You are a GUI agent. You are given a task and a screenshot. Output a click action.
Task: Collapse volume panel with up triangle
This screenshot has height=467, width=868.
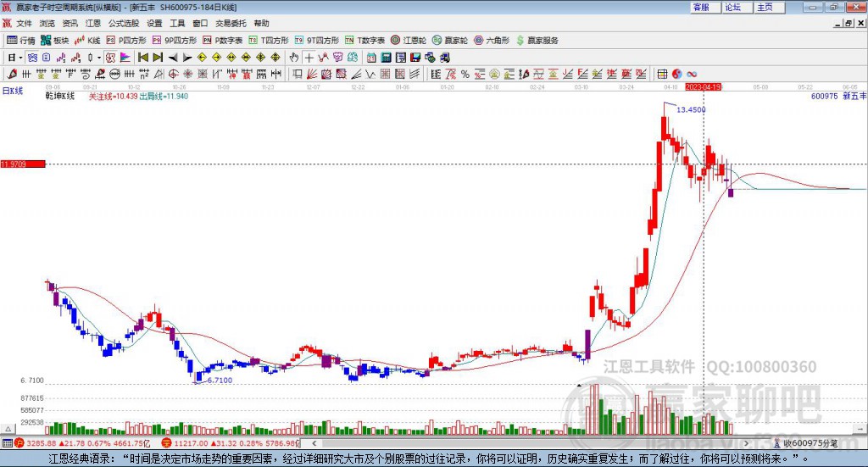pyautogui.click(x=8, y=429)
